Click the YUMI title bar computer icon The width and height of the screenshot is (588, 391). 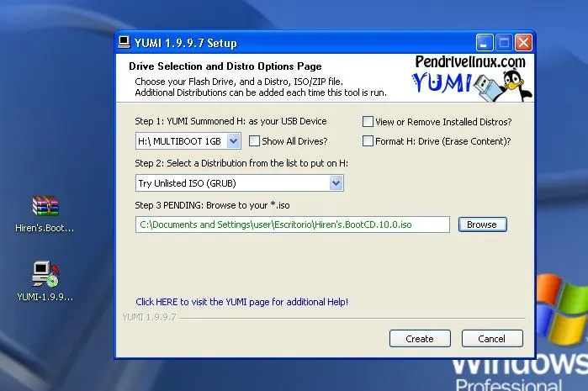tap(124, 42)
